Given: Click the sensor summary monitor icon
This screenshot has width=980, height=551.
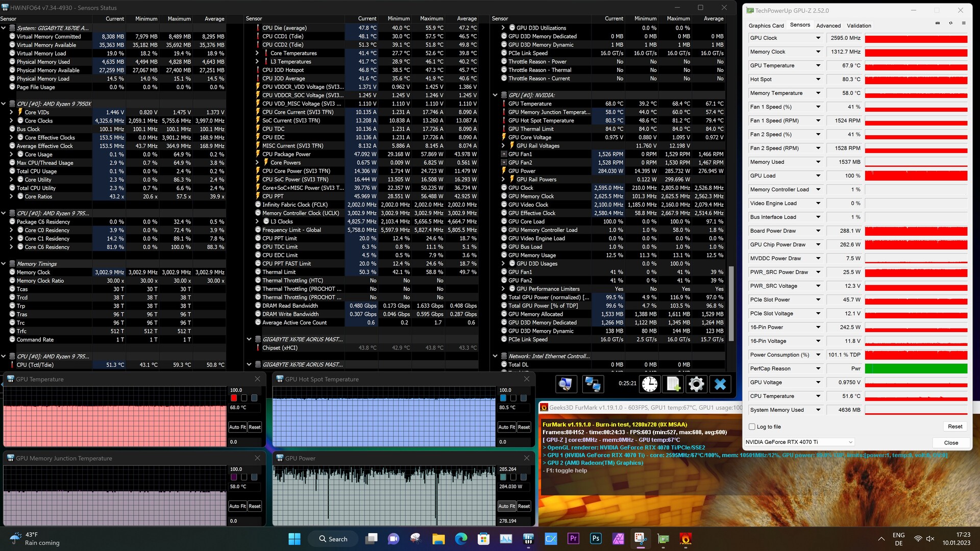Looking at the screenshot, I should (565, 384).
